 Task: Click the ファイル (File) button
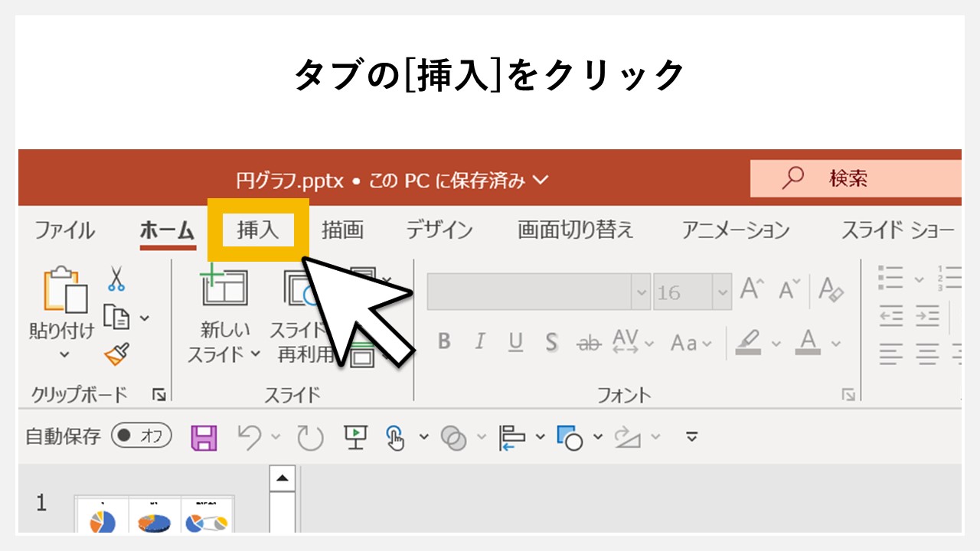pyautogui.click(x=64, y=230)
